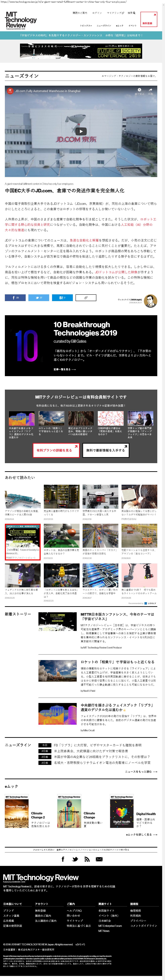This screenshot has width=165, height=980.
Task: Open マイクリップ clip link in header
Action: click(115, 13)
